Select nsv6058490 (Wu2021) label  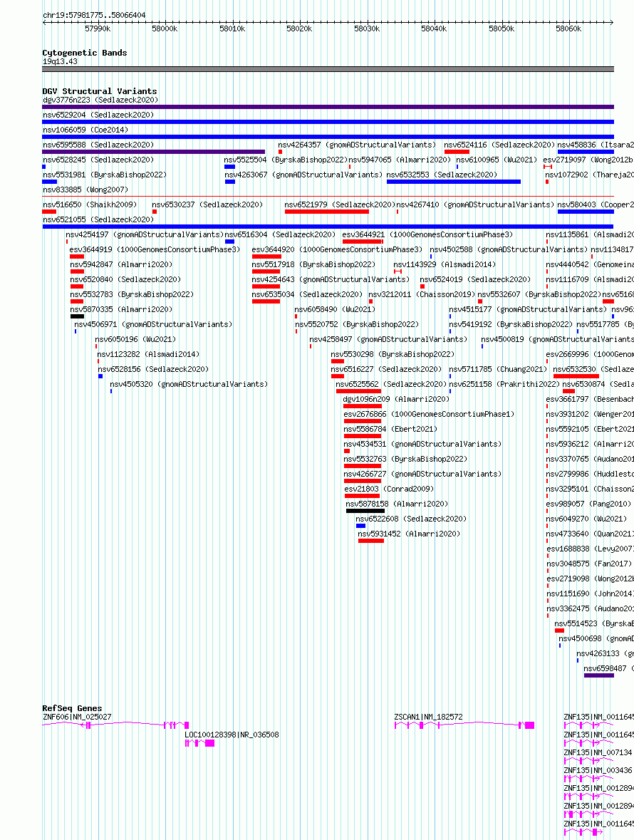[x=336, y=310]
